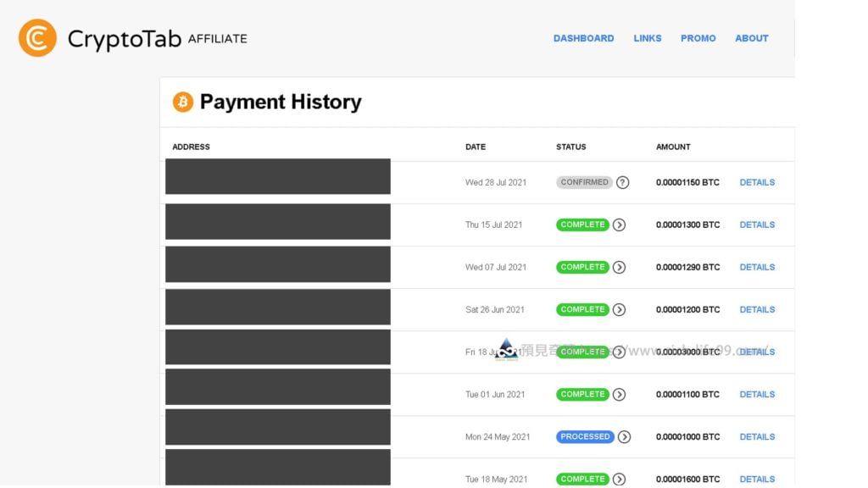Click COMPLETE badge in Sat 26 Jun 2021 row
This screenshot has width=868, height=488.
pos(583,310)
